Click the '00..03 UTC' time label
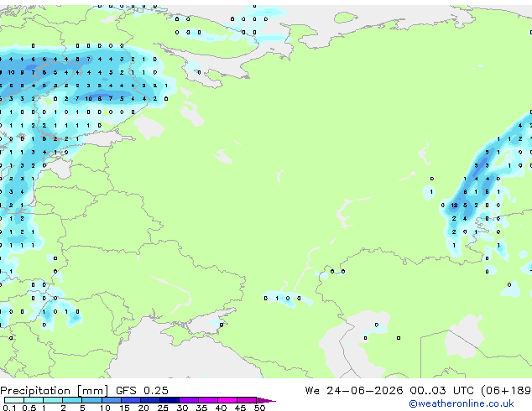532x411 pixels. coord(441,391)
